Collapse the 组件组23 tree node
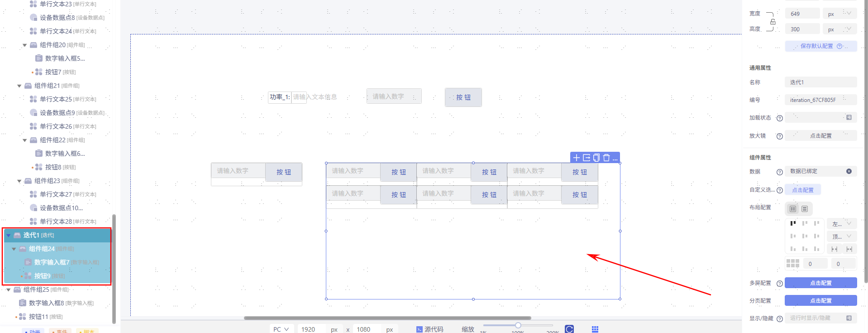The image size is (868, 333). 19,181
